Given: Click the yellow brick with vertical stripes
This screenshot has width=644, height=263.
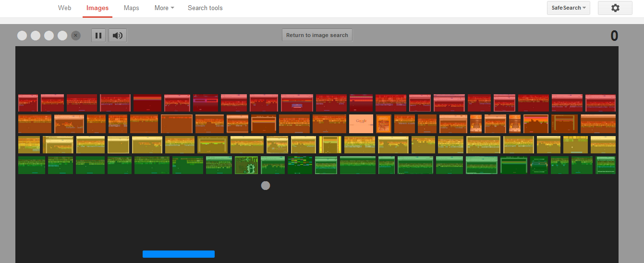Looking at the screenshot, I should tap(330, 145).
